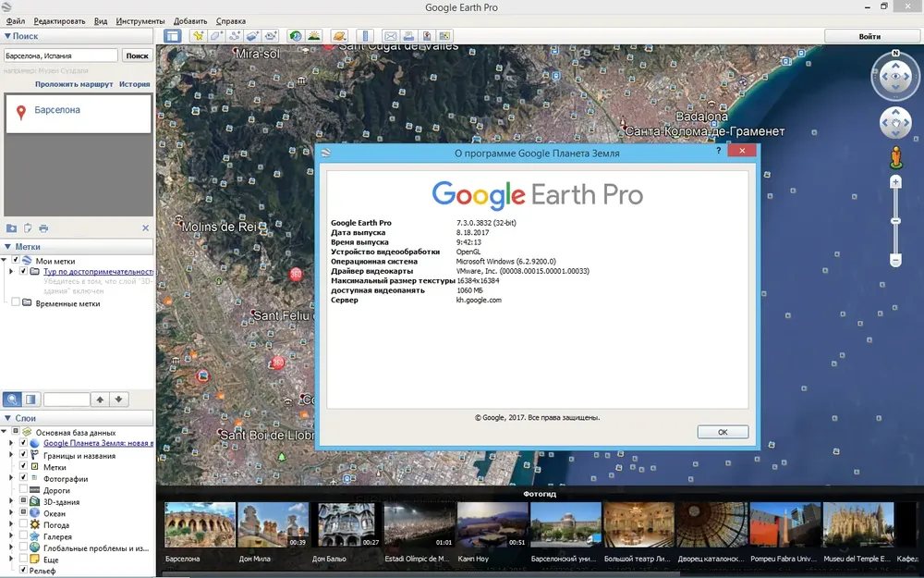Open the История search history link
The image size is (924, 578).
pyautogui.click(x=134, y=84)
